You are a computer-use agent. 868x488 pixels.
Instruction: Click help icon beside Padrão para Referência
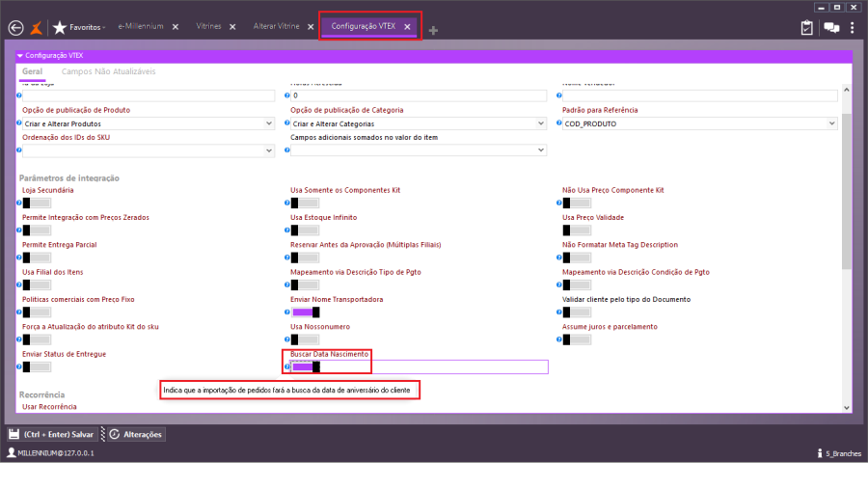click(559, 122)
